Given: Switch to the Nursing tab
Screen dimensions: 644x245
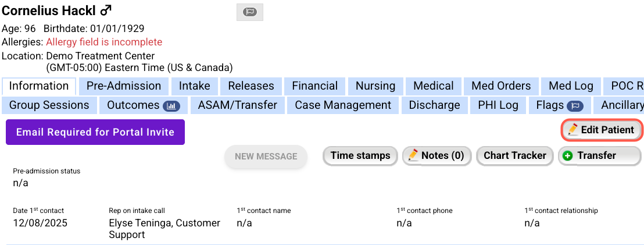Looking at the screenshot, I should 375,86.
